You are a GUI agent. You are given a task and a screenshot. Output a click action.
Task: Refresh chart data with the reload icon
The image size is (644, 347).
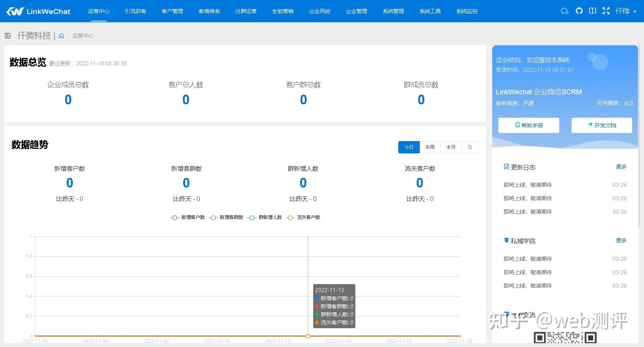[x=470, y=147]
